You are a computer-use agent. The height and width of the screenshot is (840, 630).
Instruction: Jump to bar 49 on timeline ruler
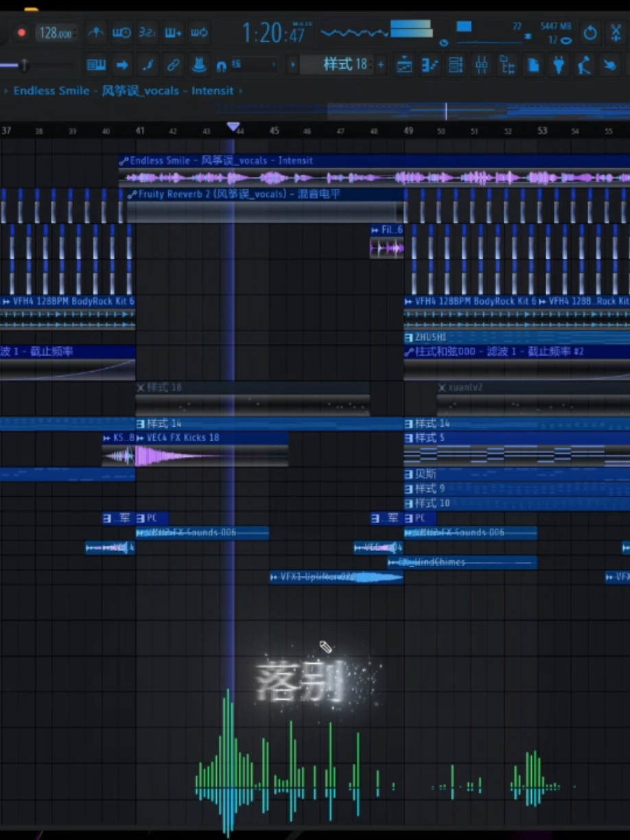pos(408,130)
